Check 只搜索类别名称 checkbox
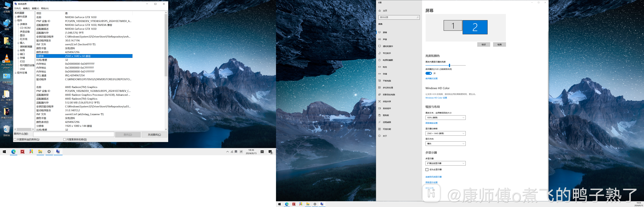Viewport: 644px width, 207px height. [65, 139]
